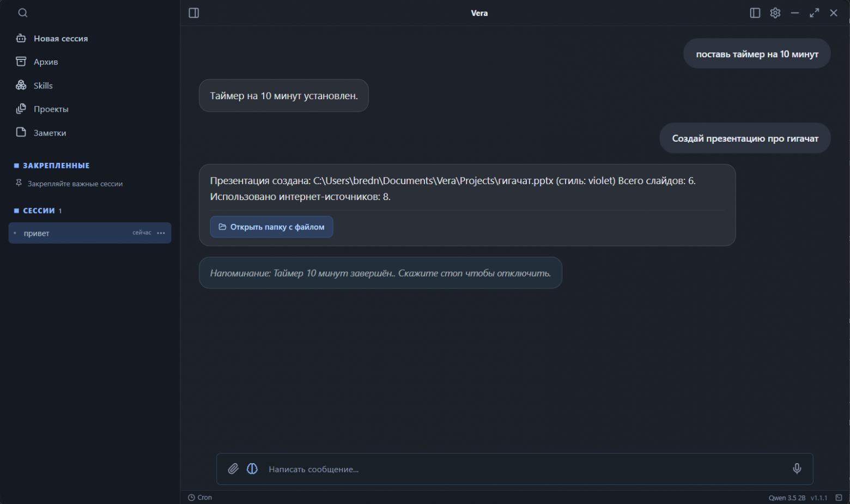Screen dimensions: 850x504
Task: Collapse the ЗАКРЕПЛЕННЫЕ section header
Action: (52, 165)
